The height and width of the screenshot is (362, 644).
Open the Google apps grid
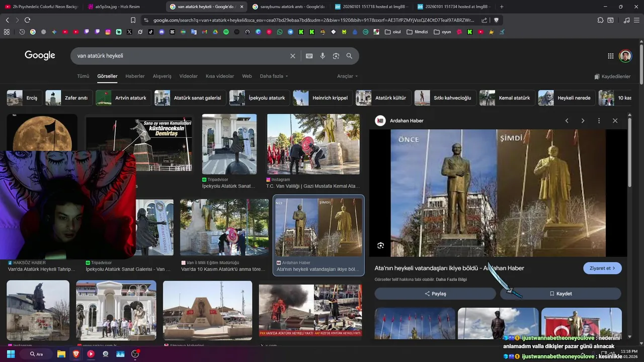coord(610,56)
